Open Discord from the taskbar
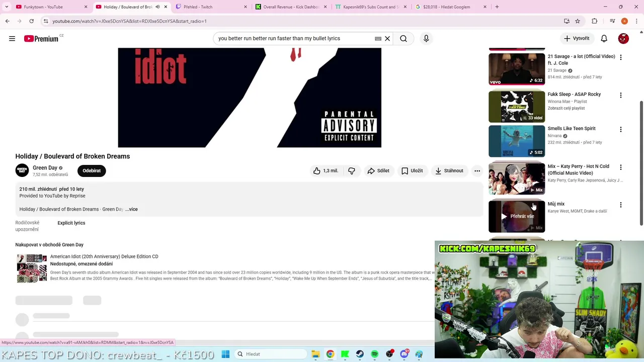Image resolution: width=644 pixels, height=362 pixels. (x=404, y=354)
